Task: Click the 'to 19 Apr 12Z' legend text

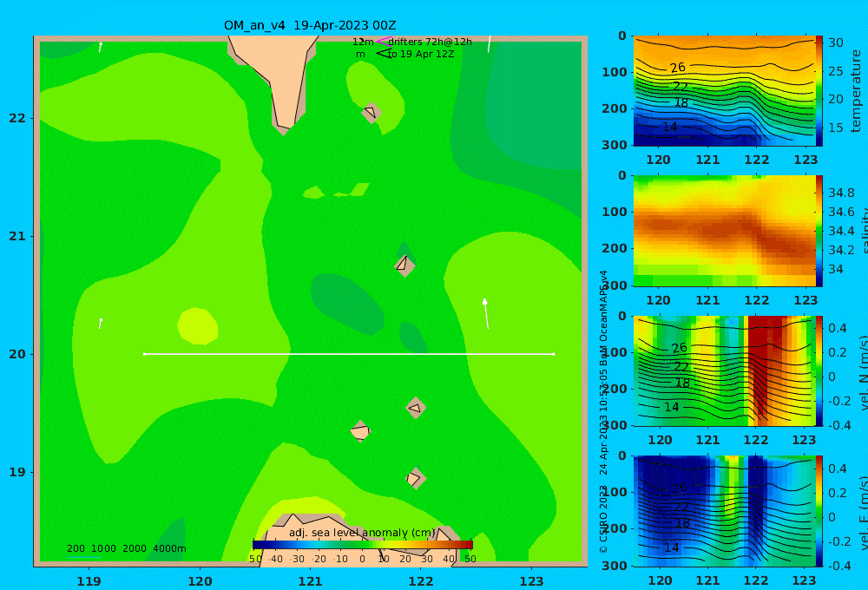Action: coord(421,54)
